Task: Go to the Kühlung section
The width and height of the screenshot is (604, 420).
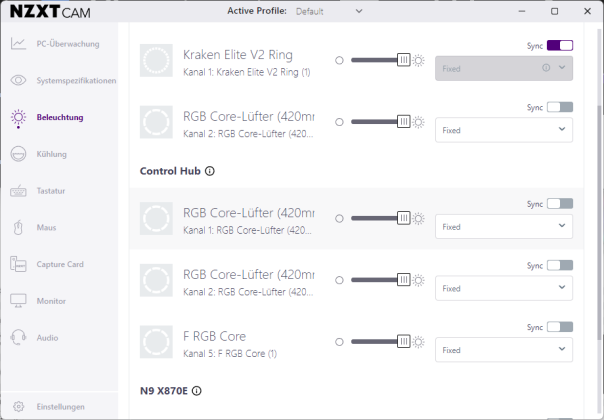Action: tap(50, 154)
